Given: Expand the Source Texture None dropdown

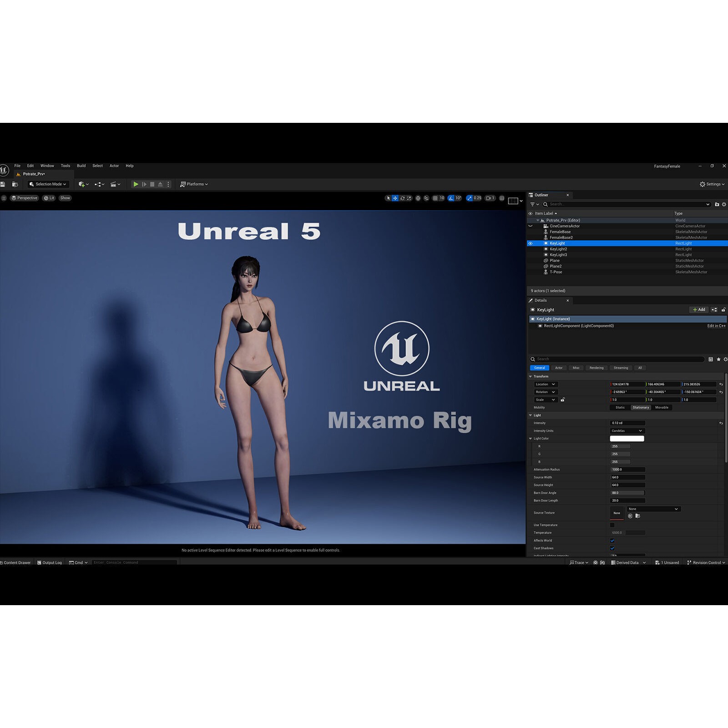Looking at the screenshot, I should (x=653, y=509).
